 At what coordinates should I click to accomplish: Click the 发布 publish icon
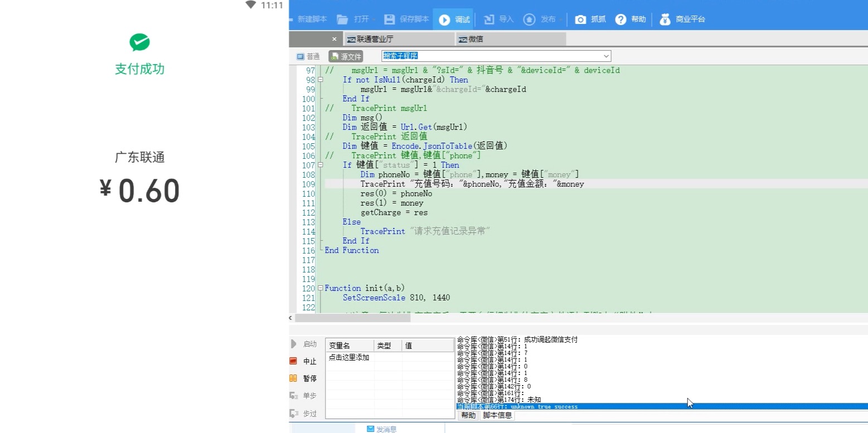[529, 20]
